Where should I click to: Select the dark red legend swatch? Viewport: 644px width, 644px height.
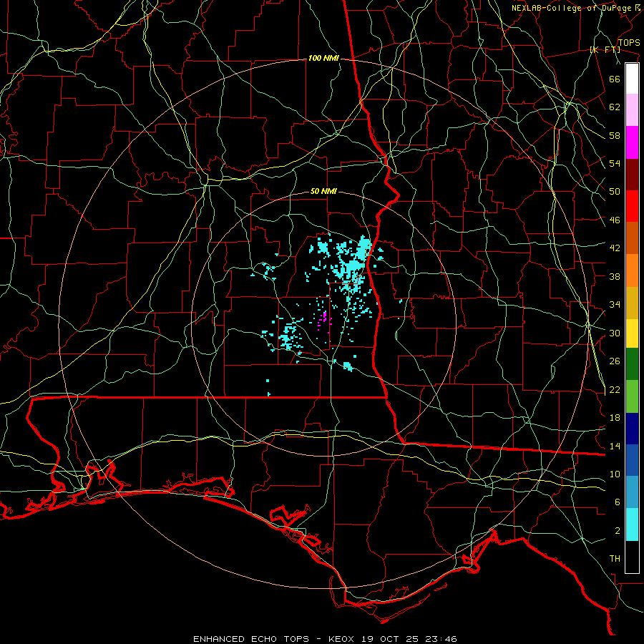632,175
